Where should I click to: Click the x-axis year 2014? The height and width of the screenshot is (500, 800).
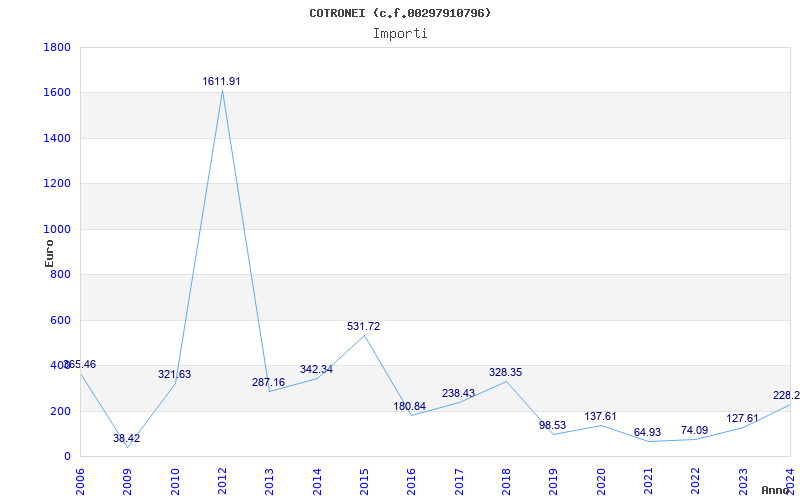click(x=317, y=482)
